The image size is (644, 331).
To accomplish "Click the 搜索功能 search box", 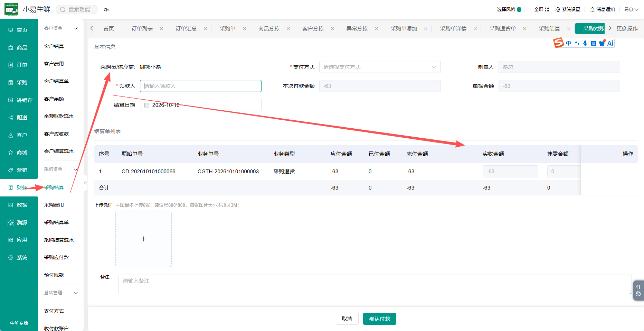I will (x=76, y=10).
